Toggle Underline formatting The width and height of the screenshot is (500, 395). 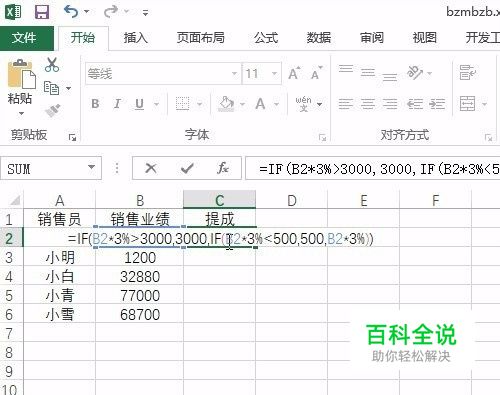pos(139,104)
